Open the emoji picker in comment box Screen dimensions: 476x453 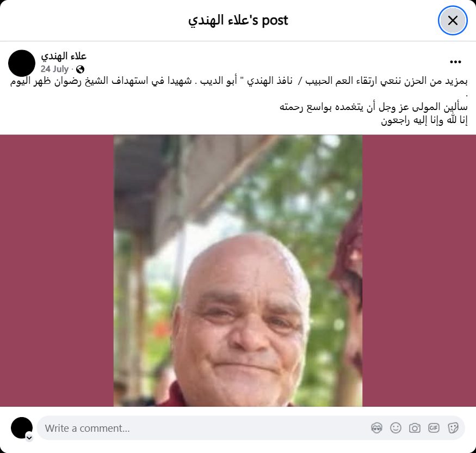[395, 428]
